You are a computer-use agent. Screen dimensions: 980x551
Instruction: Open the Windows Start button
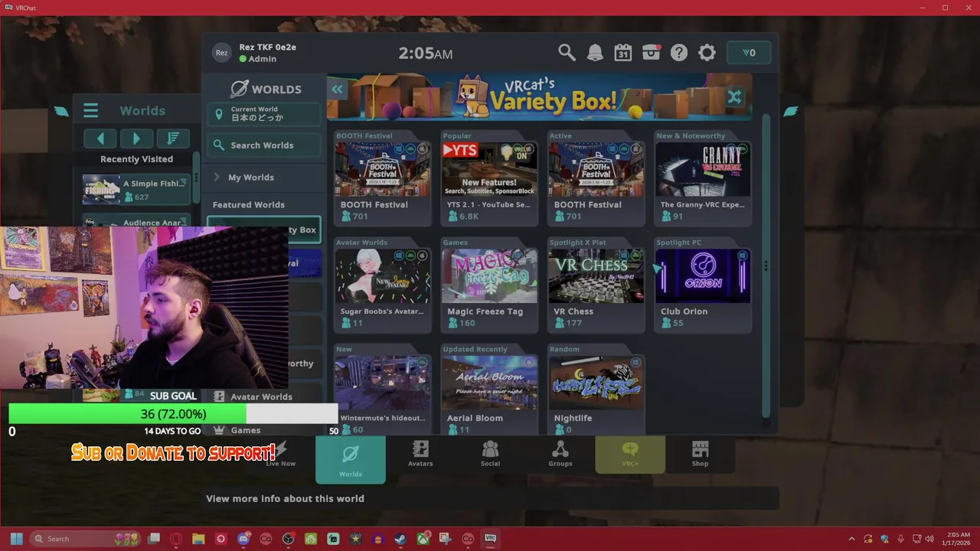[16, 539]
